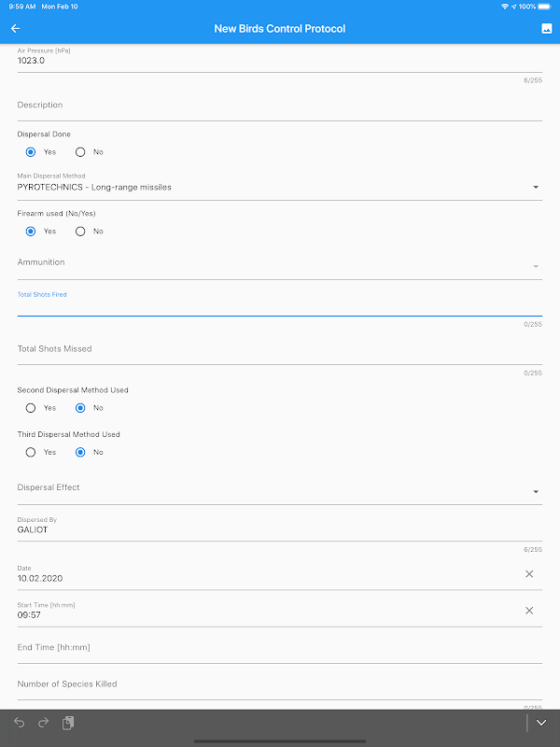Edit the Air Pressure value 1023.0
The image size is (560, 747).
tap(278, 60)
